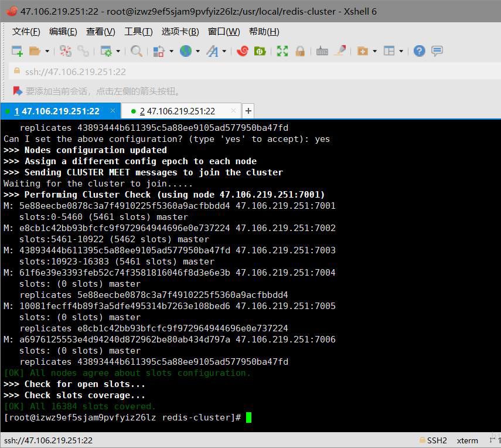Click the Find magnifier icon
Image resolution: width=501 pixels, height=448 pixels.
pos(137,51)
